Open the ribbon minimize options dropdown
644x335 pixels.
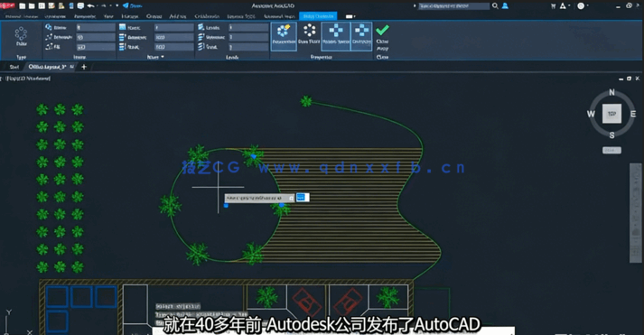click(350, 16)
